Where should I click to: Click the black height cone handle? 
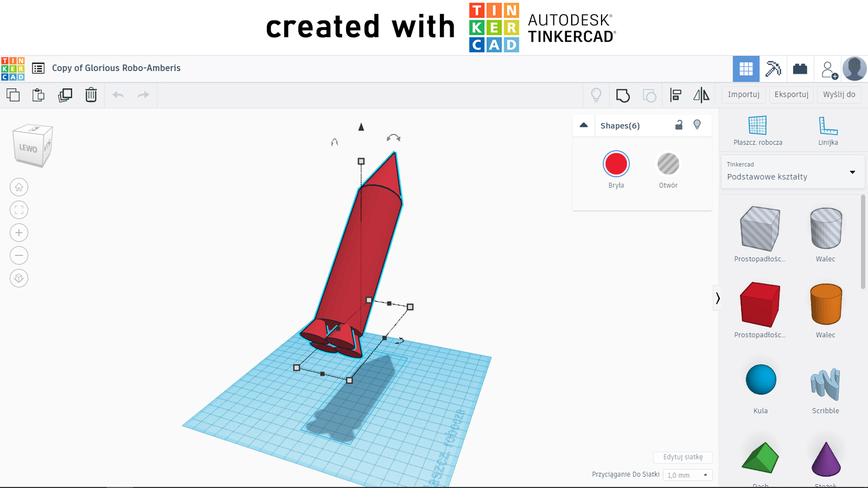click(361, 127)
